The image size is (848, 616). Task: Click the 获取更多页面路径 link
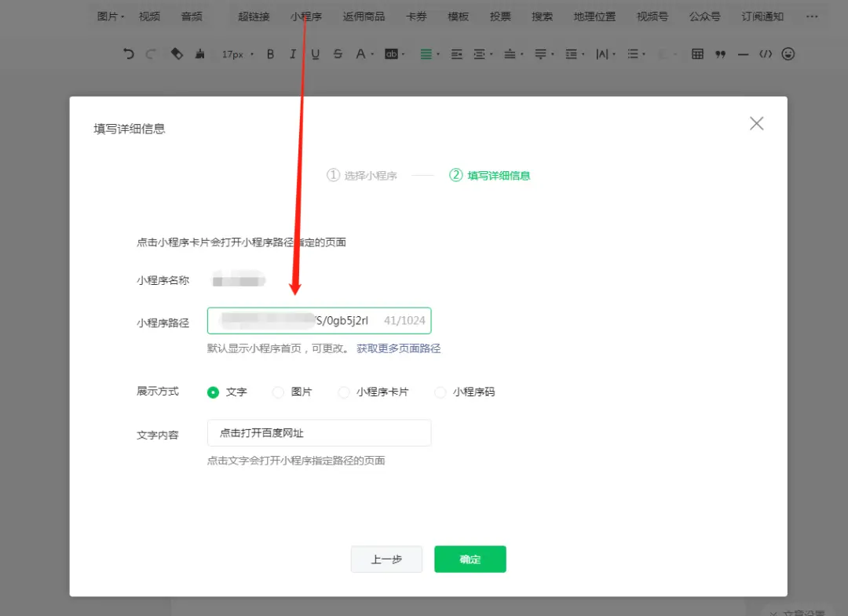coord(398,348)
